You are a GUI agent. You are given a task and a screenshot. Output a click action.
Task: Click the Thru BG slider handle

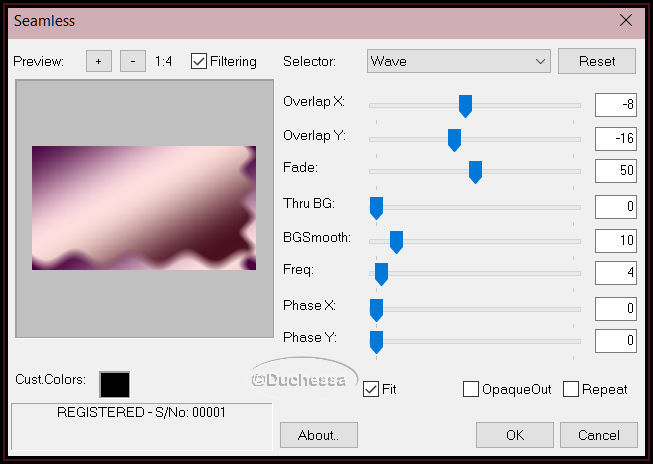[376, 208]
